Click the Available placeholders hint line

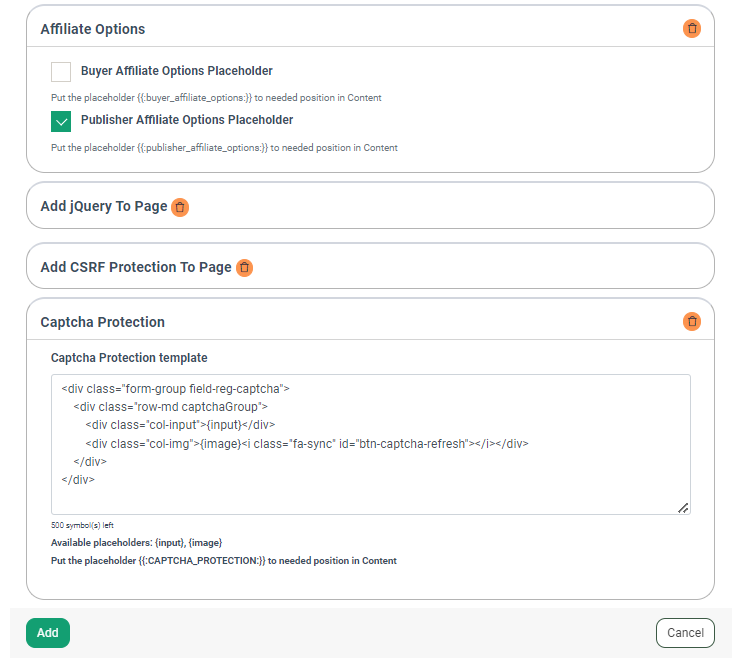pos(137,543)
